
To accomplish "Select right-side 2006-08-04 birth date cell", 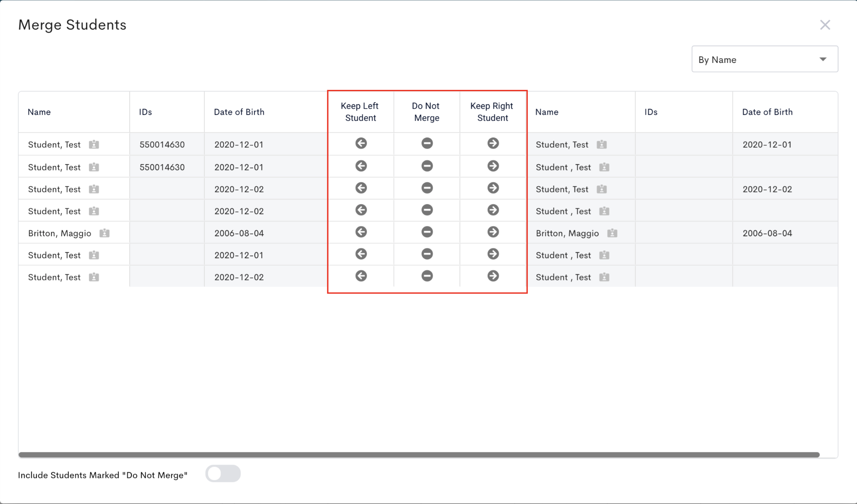I will [x=785, y=233].
